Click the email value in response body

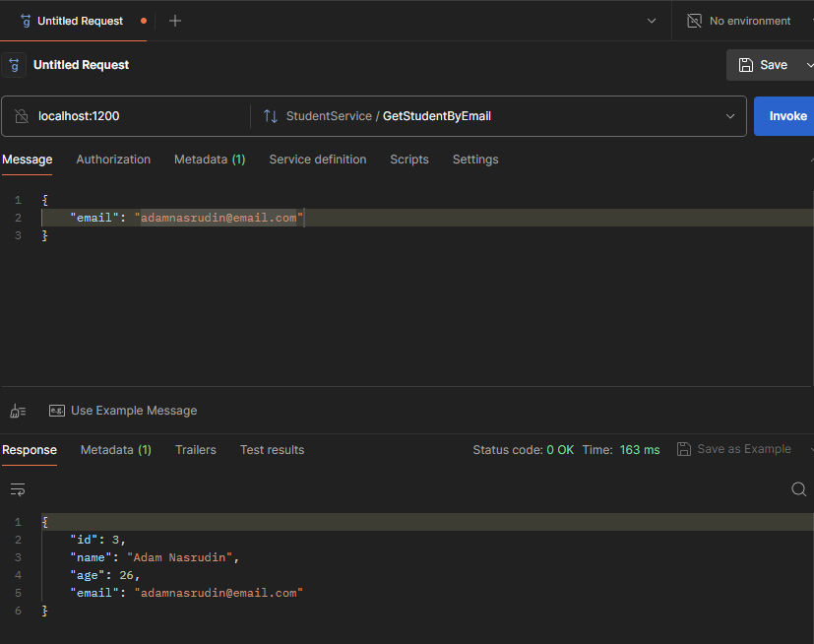[219, 593]
